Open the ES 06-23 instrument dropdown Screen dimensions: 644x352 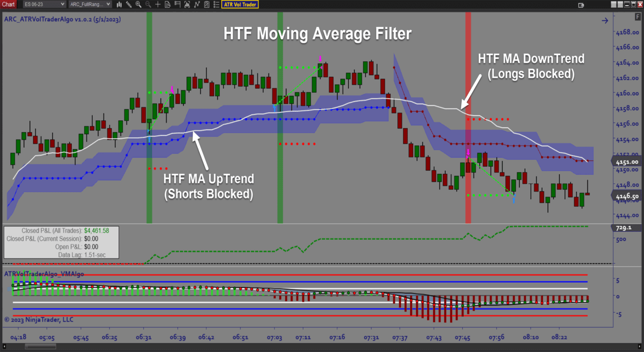pos(44,4)
